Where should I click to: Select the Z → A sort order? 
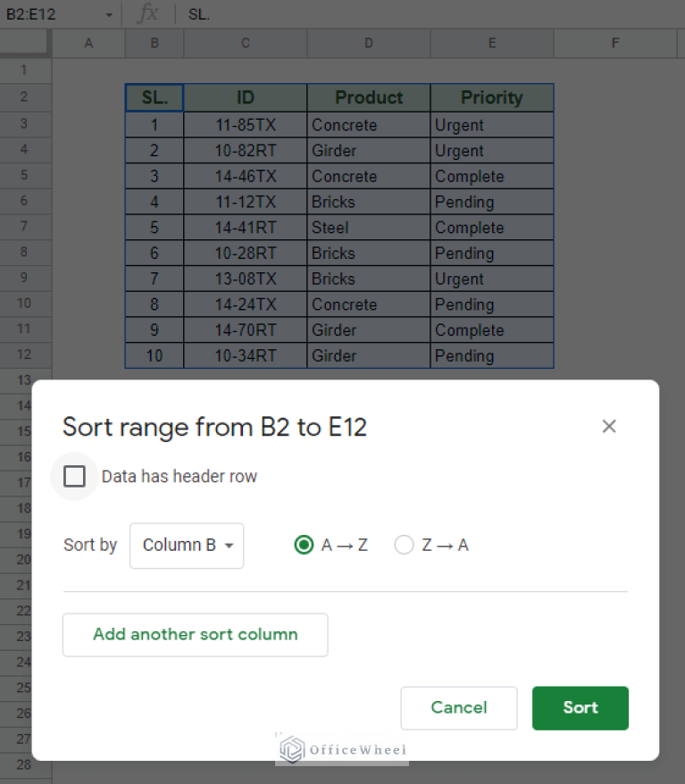pyautogui.click(x=404, y=545)
